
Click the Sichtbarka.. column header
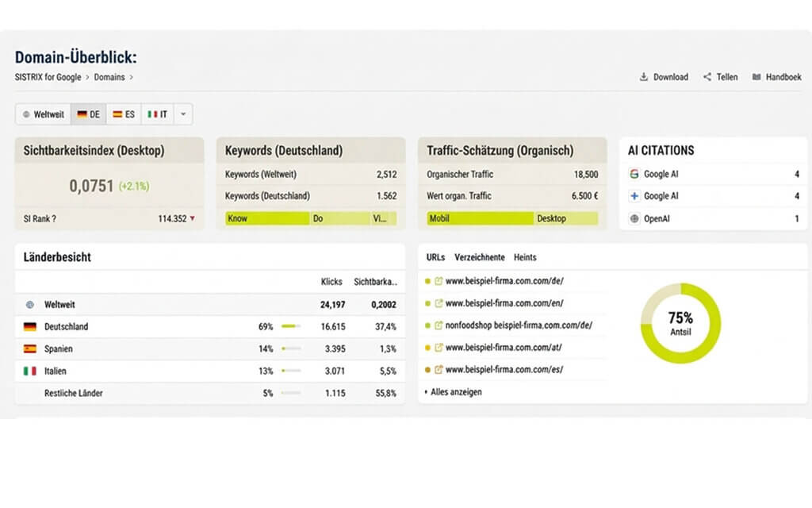pos(375,282)
